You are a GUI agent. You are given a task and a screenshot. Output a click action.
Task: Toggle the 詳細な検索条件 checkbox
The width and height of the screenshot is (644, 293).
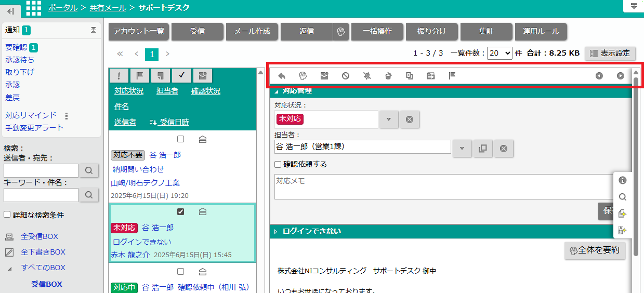(x=7, y=215)
